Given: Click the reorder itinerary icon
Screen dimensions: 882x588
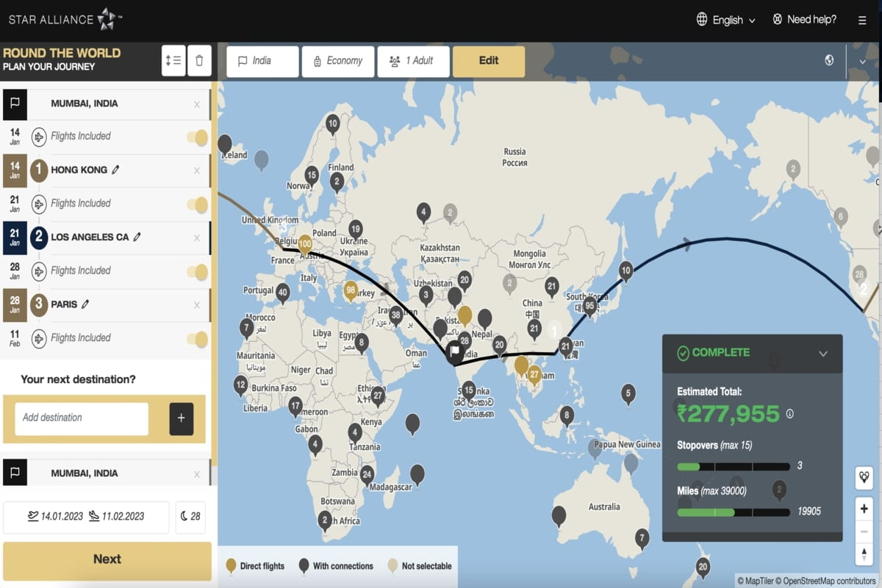Looking at the screenshot, I should (173, 61).
